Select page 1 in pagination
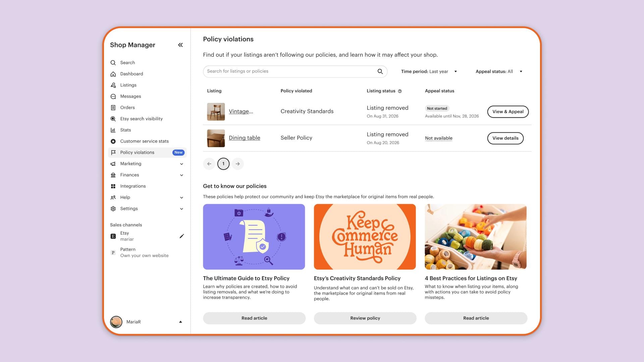This screenshot has width=644, height=362. click(223, 164)
